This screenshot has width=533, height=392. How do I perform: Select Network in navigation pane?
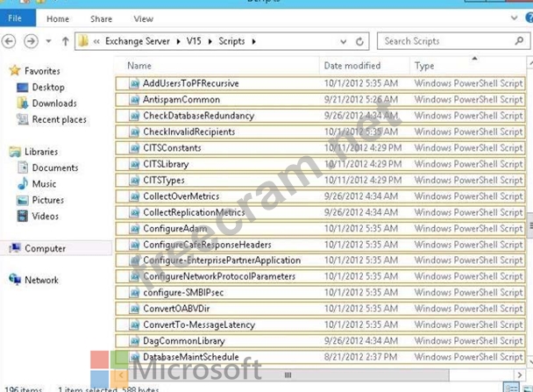click(41, 280)
